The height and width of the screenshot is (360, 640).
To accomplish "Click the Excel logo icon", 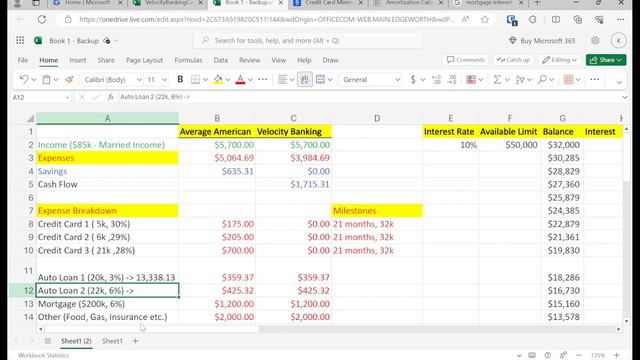I will (x=38, y=40).
